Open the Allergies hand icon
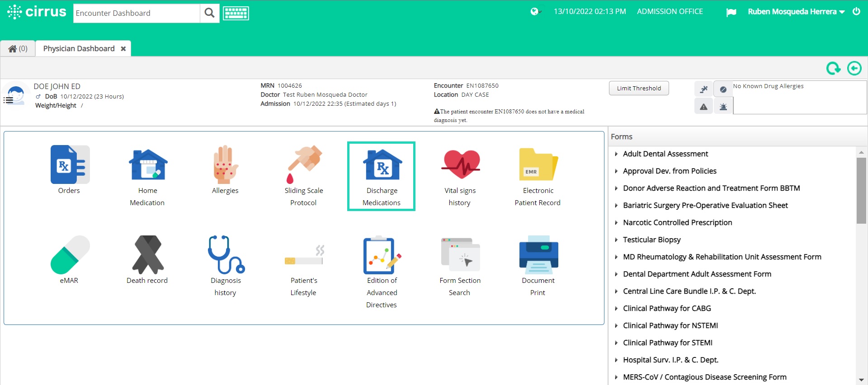This screenshot has width=868, height=385. pos(225,165)
